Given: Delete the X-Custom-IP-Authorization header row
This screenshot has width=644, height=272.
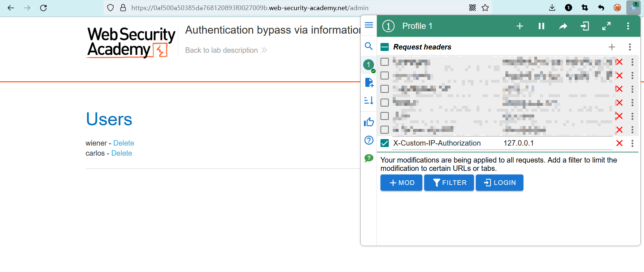Looking at the screenshot, I should coord(619,143).
